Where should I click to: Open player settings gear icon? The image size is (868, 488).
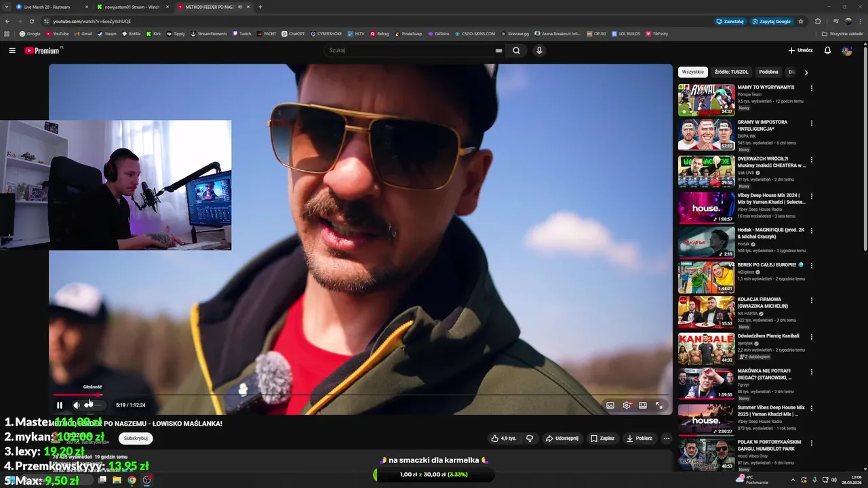click(627, 405)
